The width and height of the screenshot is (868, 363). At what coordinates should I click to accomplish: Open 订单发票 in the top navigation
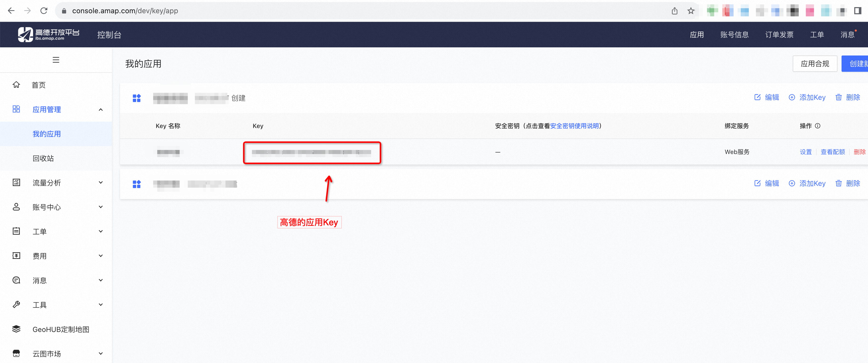coord(779,35)
